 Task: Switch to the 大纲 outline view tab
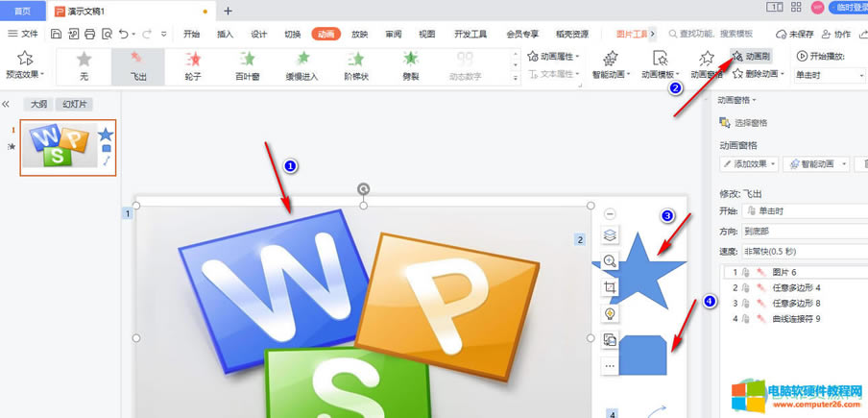[x=38, y=104]
